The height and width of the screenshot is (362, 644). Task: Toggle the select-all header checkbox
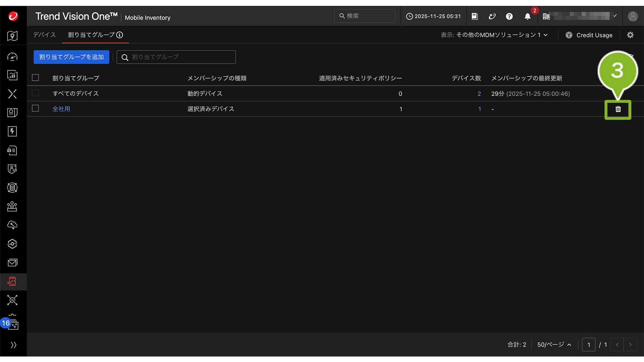coord(35,78)
